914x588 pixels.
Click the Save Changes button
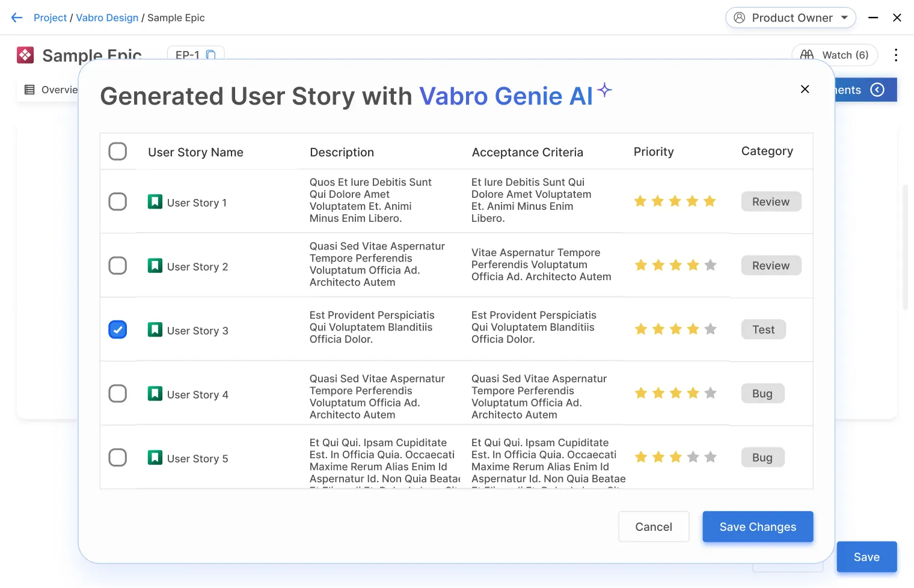pyautogui.click(x=757, y=527)
